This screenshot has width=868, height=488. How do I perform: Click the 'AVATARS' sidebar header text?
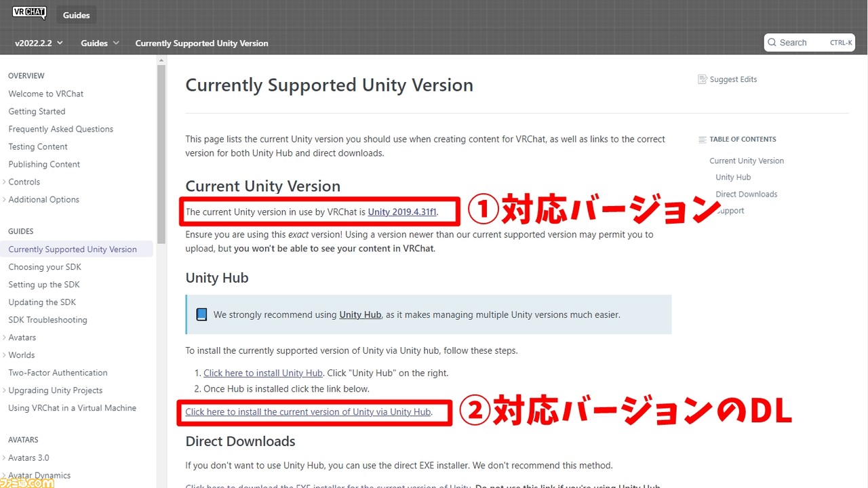[23, 440]
